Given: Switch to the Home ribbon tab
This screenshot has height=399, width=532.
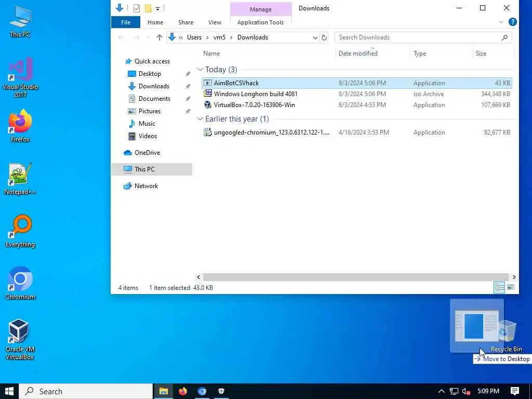Looking at the screenshot, I should tap(155, 22).
